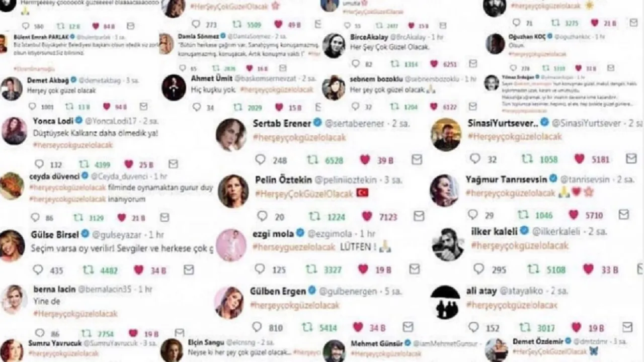Click the #HerŞeyÇokGüzelOlacak hashtag in Pelin Öztekin's tweet
This screenshot has width=644, height=362.
[x=304, y=193]
